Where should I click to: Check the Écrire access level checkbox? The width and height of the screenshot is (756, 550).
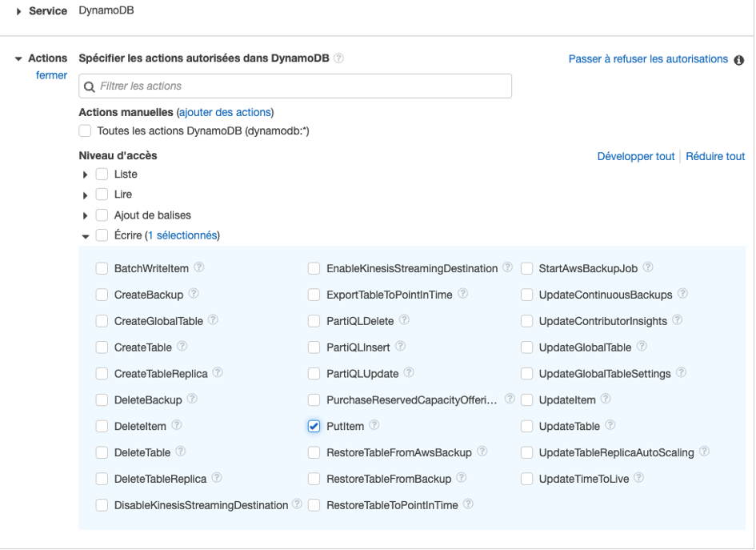[102, 235]
